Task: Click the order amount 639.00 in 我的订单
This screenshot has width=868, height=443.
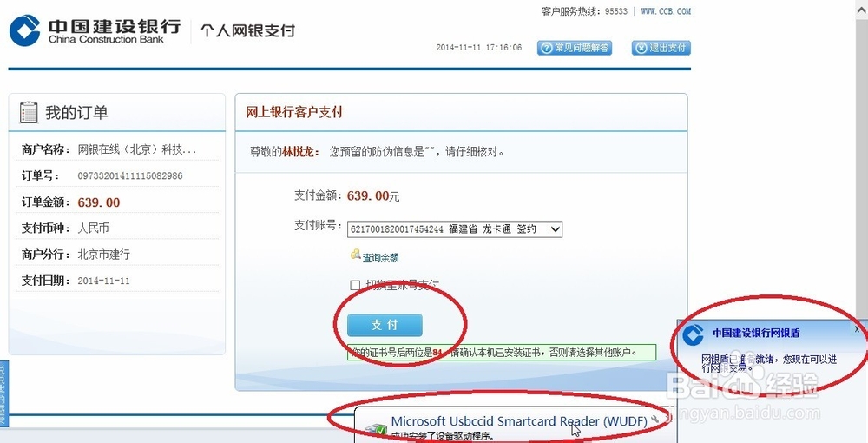Action: [99, 202]
